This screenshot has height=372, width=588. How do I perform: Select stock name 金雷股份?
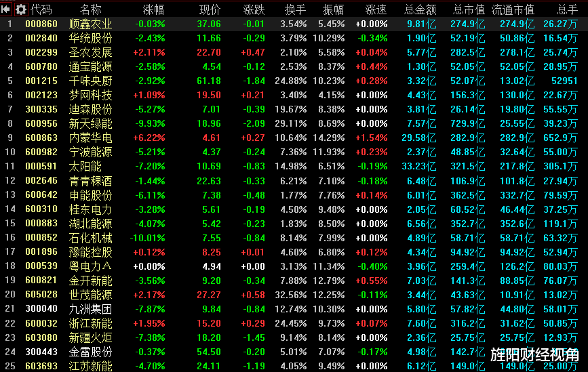point(91,352)
